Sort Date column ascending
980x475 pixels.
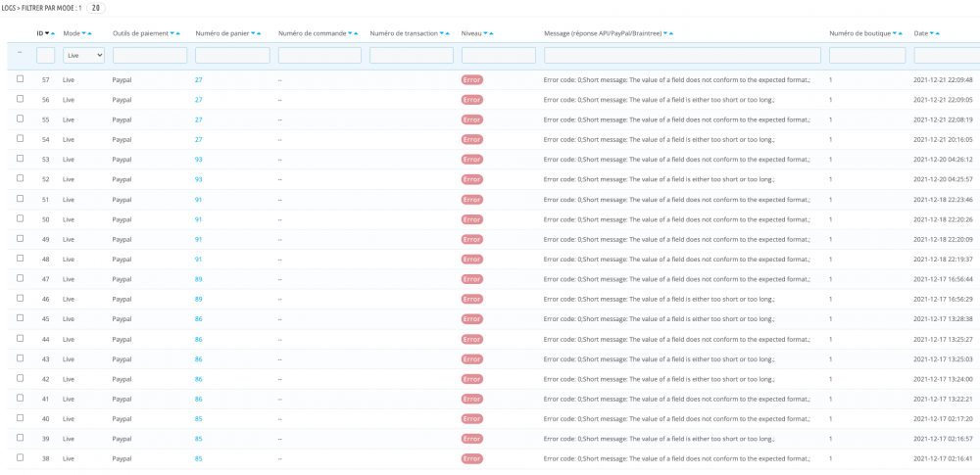click(x=938, y=33)
